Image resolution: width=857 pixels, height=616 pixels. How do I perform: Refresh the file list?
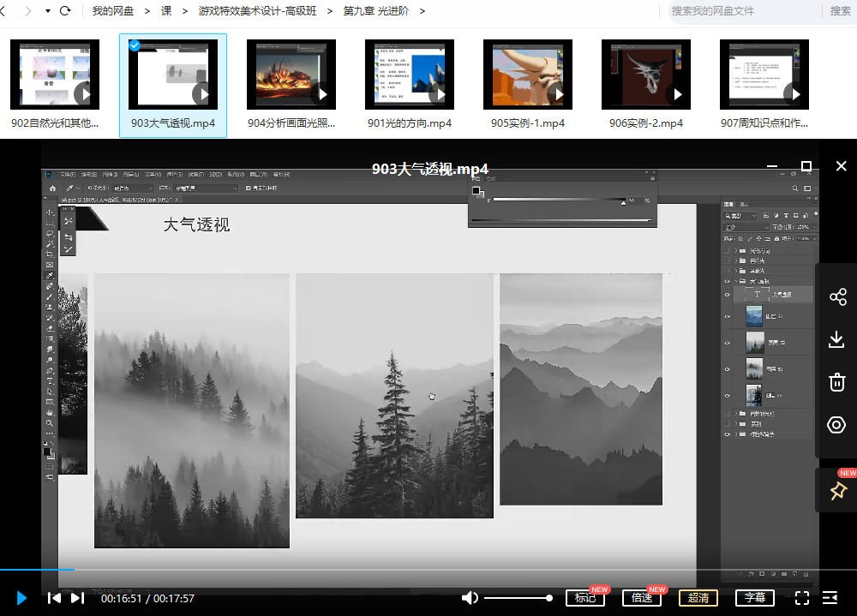click(65, 11)
